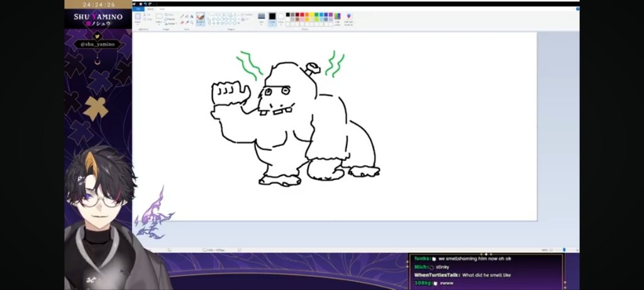Choose the Text tool
This screenshot has height=290, width=644.
tap(192, 16)
